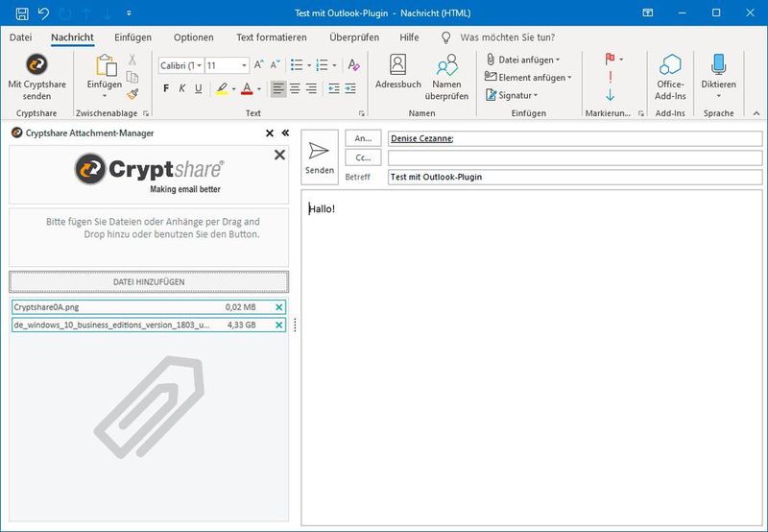768x532 pixels.
Task: Remove Cryptshare0A.png from the attachments
Action: pyautogui.click(x=279, y=307)
